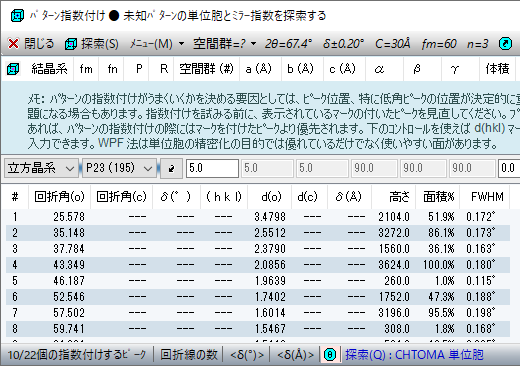This screenshot has height=366, width=520.
Task: Click the δ±0.20° tolerance setting
Action: pos(343,44)
